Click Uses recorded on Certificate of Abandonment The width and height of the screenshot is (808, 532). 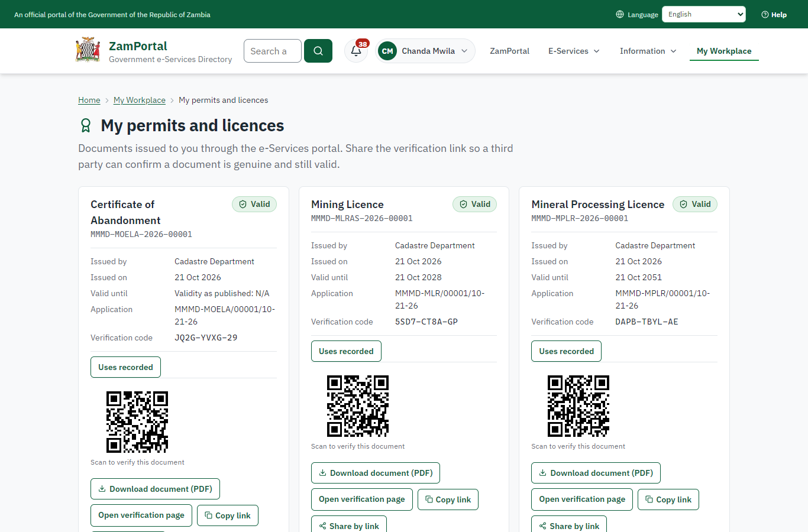tap(125, 367)
